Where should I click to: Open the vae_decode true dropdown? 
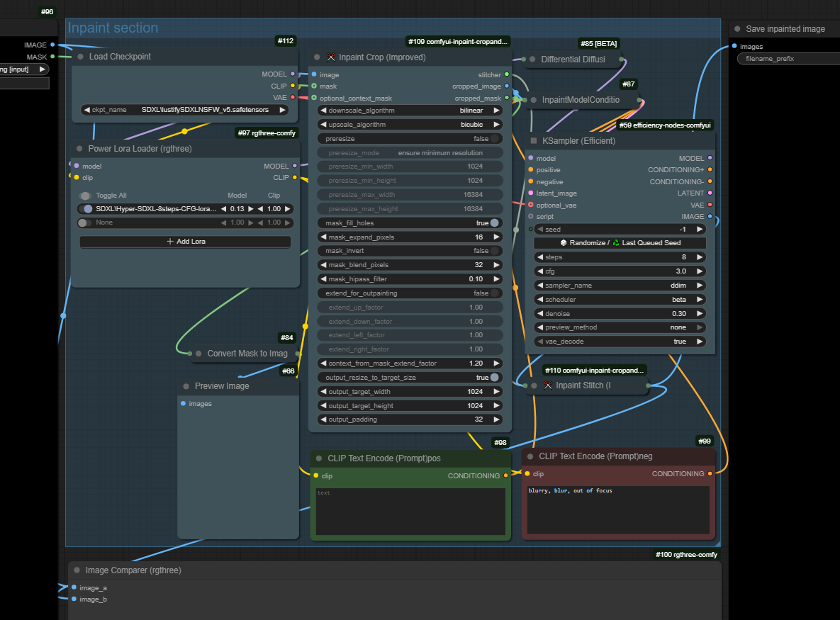coord(620,342)
